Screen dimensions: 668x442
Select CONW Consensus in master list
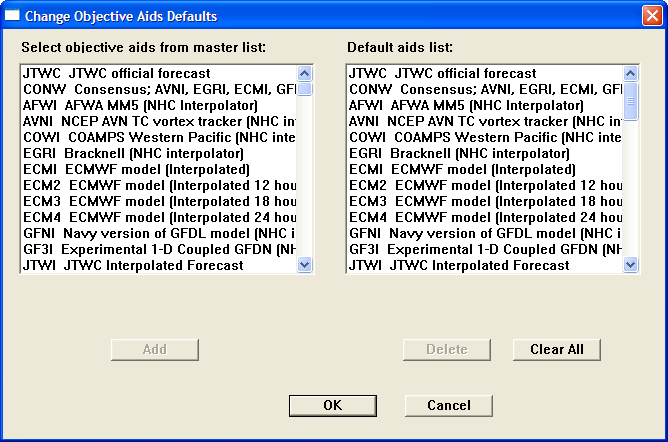[x=159, y=89]
